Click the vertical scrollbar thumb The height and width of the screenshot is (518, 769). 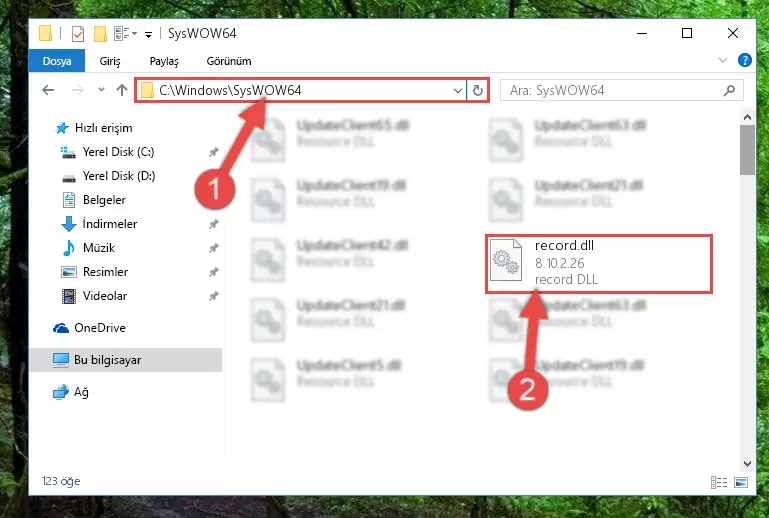747,150
